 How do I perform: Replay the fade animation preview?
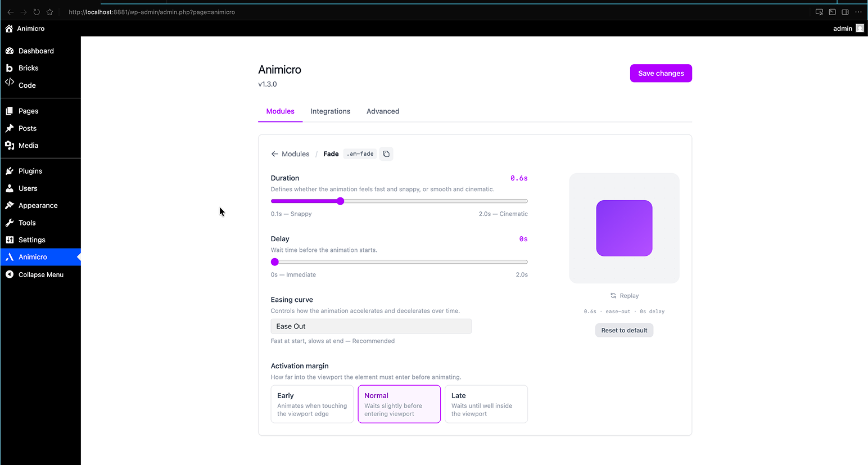[x=624, y=295]
